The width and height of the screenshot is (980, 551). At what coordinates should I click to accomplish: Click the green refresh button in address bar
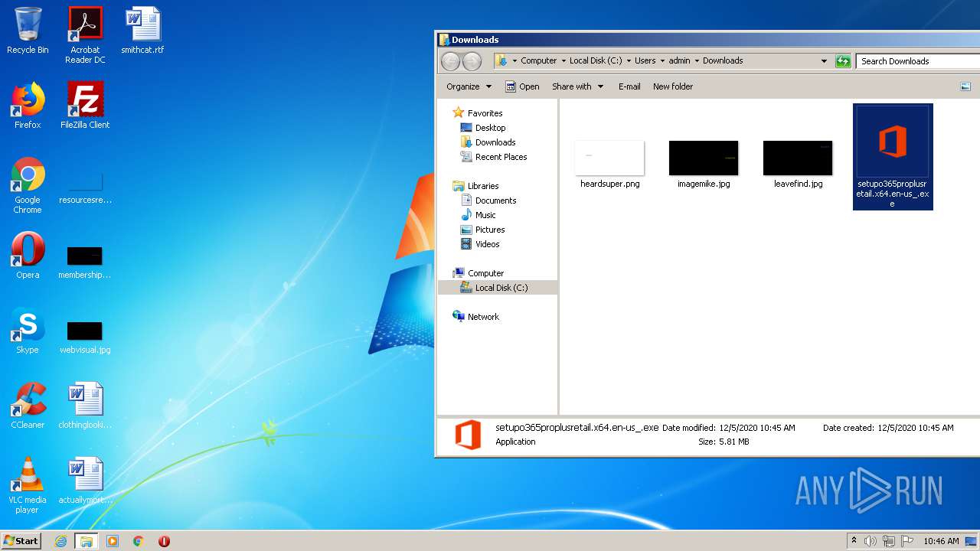(843, 61)
